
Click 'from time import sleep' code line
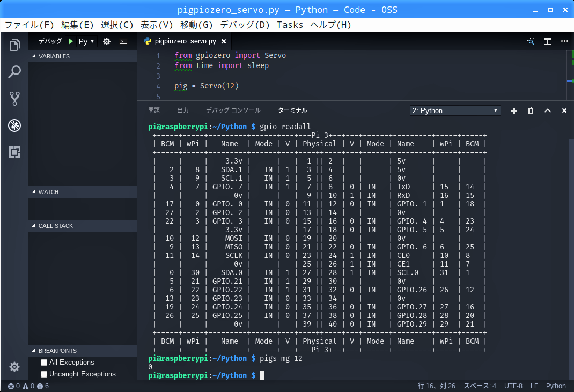pyautogui.click(x=222, y=66)
